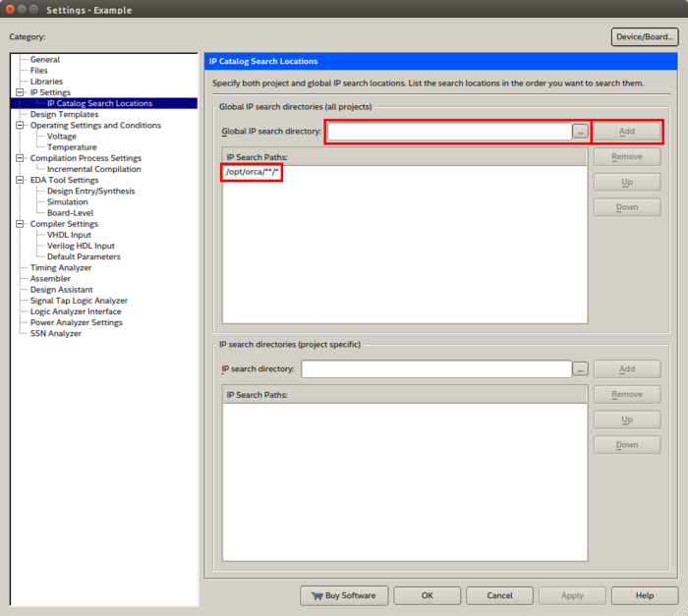Confirm settings with OK
This screenshot has width=688, height=616.
click(x=428, y=595)
